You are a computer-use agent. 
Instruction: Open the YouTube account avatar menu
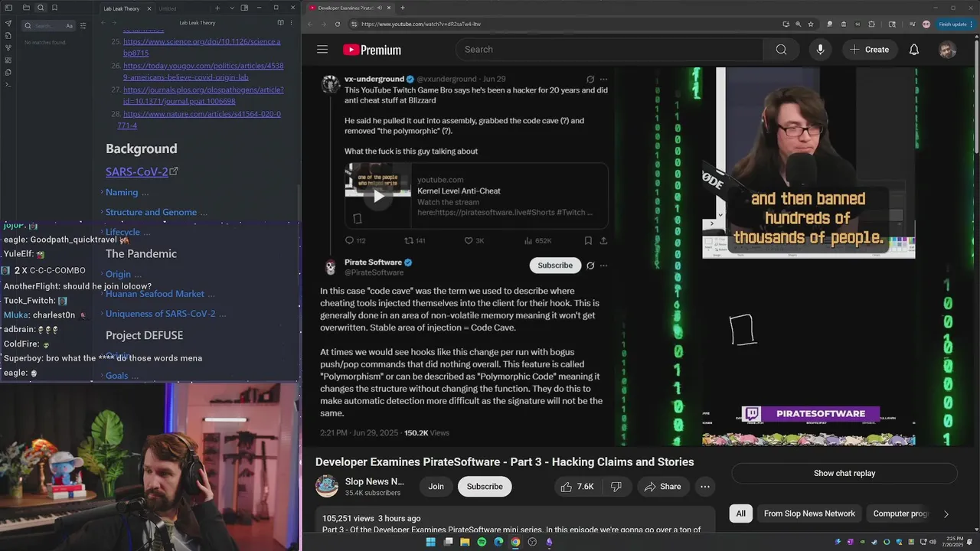pyautogui.click(x=947, y=50)
